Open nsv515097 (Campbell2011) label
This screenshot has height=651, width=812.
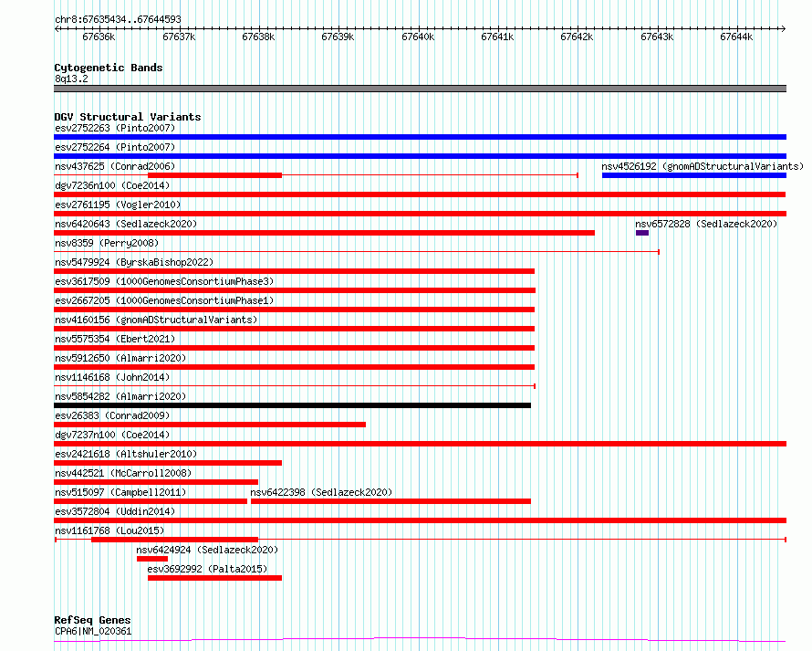(120, 492)
